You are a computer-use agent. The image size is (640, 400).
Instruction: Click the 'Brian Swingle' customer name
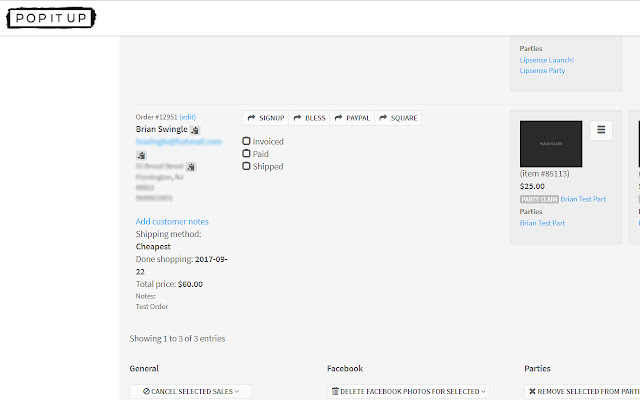[162, 129]
